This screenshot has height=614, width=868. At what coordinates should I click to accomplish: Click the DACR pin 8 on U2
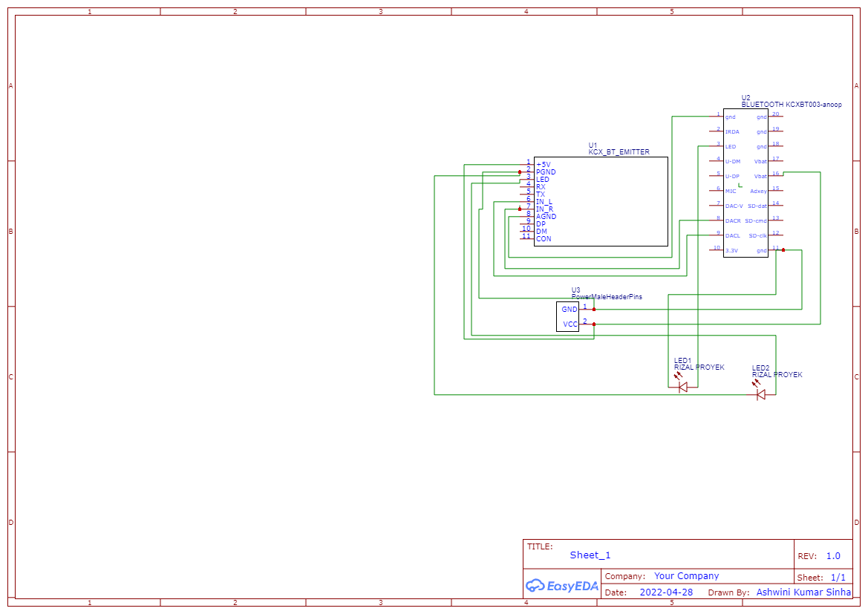pos(717,221)
